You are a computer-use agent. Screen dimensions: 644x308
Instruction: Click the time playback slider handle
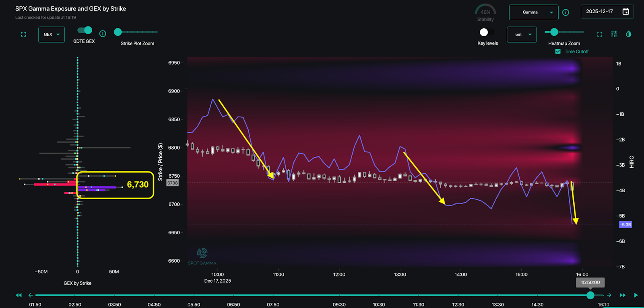(590, 295)
